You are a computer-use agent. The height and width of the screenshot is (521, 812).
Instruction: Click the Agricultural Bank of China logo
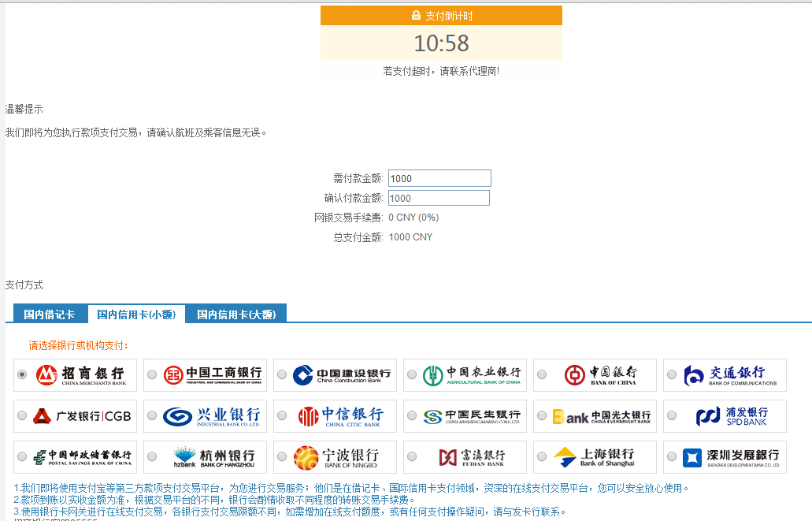click(x=472, y=375)
